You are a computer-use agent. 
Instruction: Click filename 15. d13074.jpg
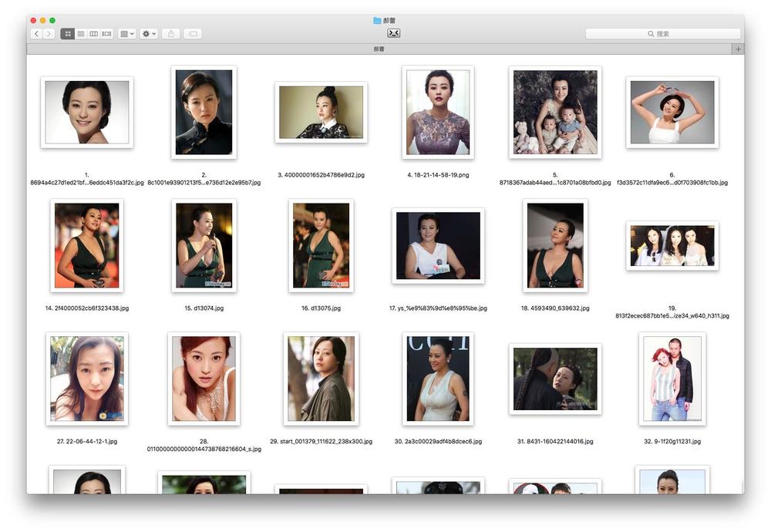(204, 308)
